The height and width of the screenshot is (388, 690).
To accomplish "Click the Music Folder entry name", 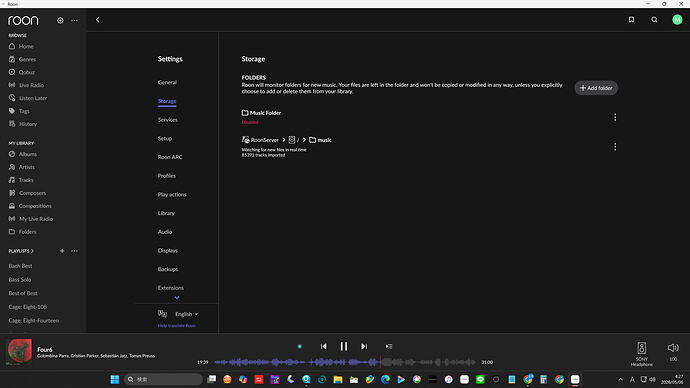I will coord(265,113).
